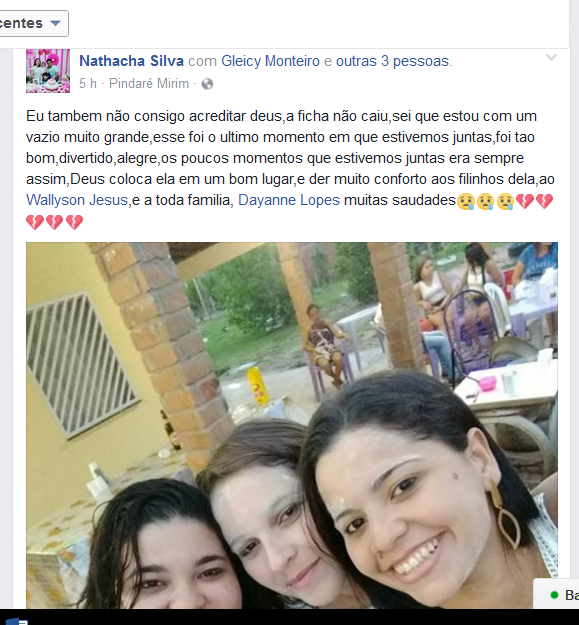Open the chat tab with the green dot
This screenshot has width=579, height=625.
556,595
